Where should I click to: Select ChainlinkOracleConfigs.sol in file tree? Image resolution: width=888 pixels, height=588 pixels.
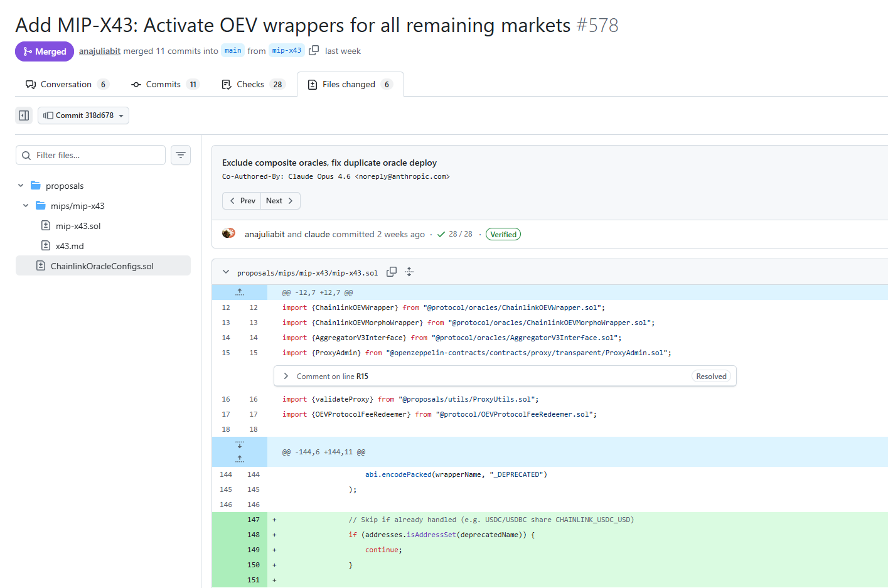[x=103, y=265]
